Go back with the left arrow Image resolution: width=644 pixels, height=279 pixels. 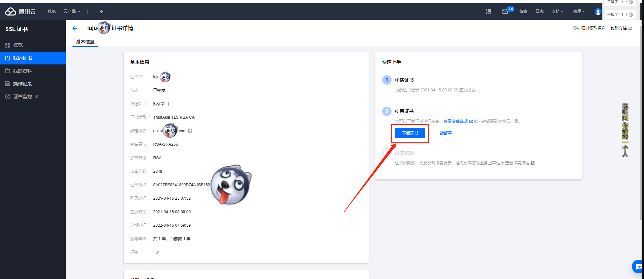click(x=75, y=28)
